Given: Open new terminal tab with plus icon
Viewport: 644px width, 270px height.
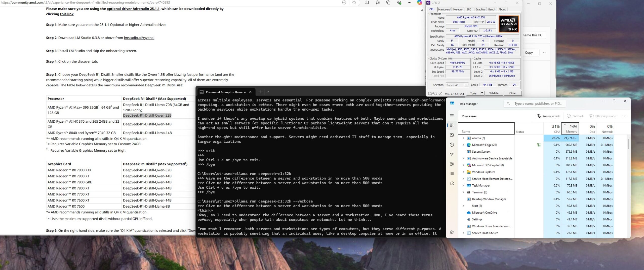Looking at the screenshot, I should point(261,92).
